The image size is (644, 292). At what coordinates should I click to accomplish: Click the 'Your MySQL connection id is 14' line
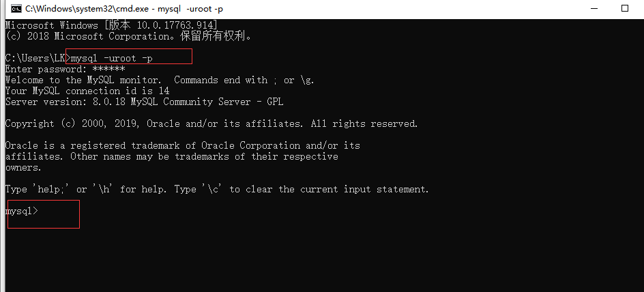point(87,91)
